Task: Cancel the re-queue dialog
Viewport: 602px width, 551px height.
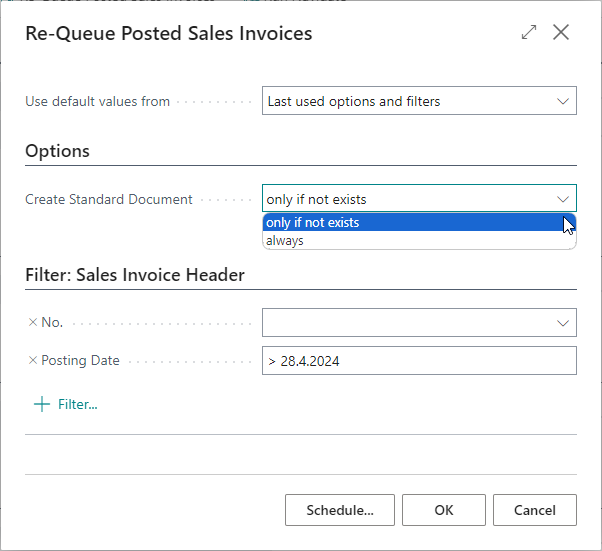Action: (x=534, y=510)
